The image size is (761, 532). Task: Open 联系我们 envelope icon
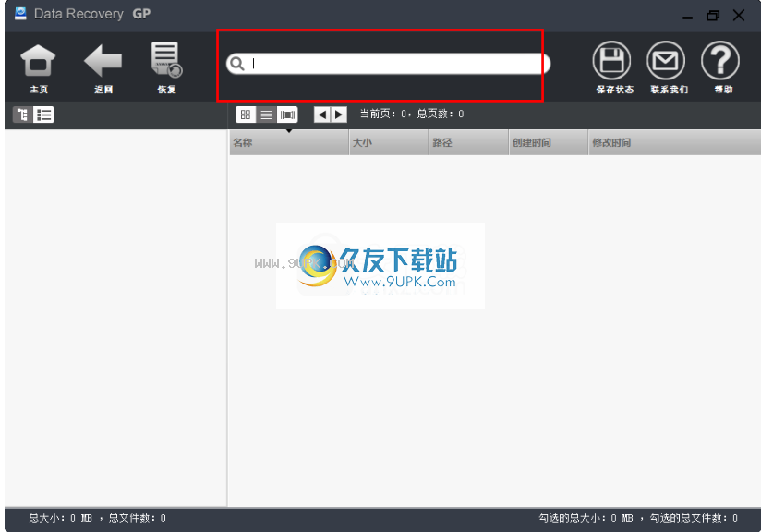666,61
